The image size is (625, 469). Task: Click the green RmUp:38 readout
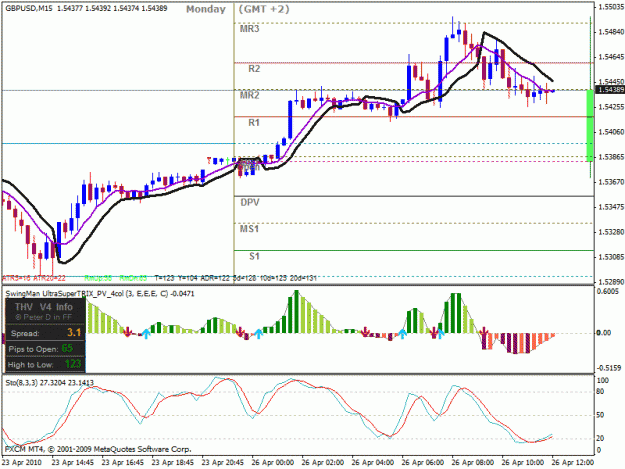tap(98, 278)
